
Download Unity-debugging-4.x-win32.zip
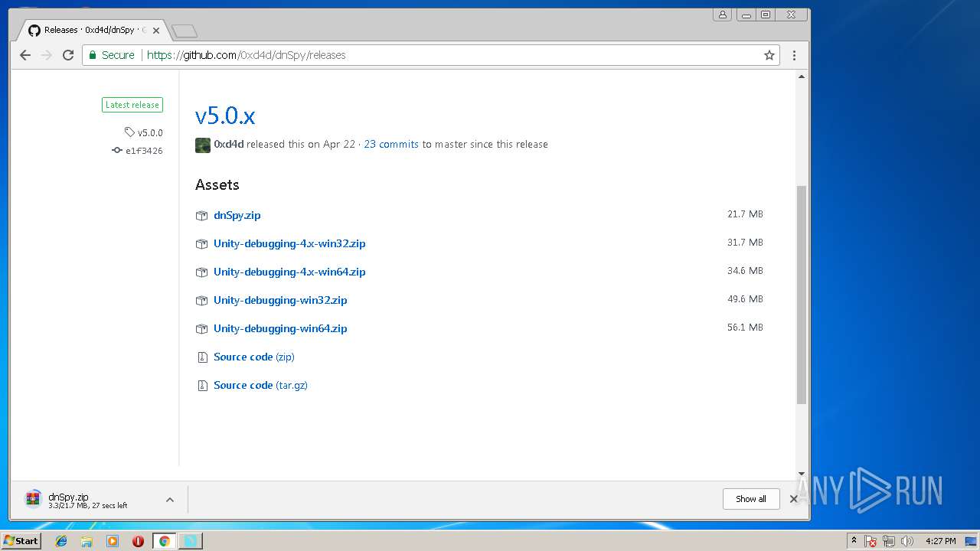[x=289, y=243]
